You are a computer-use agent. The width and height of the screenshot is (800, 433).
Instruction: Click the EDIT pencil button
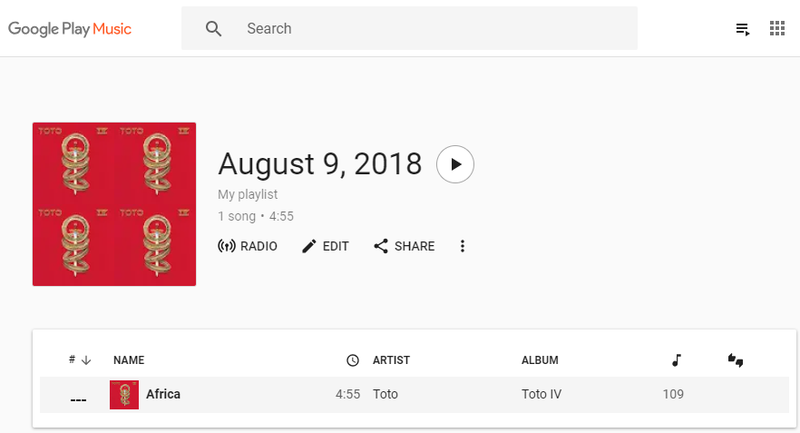point(325,246)
